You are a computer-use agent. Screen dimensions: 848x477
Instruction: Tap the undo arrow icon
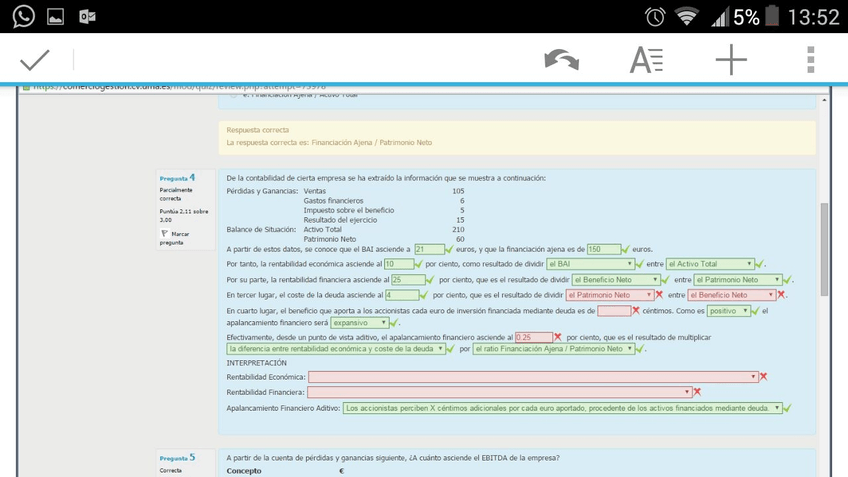click(x=561, y=61)
